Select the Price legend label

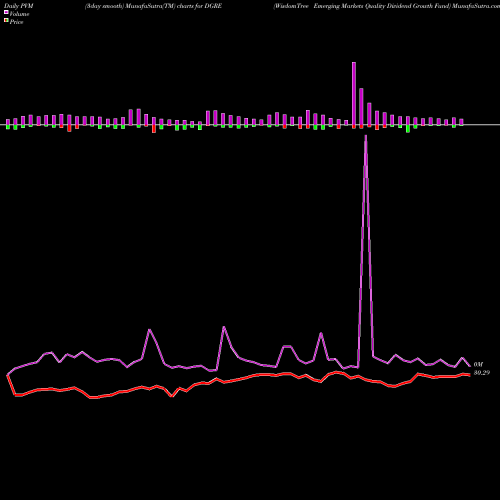[16, 22]
